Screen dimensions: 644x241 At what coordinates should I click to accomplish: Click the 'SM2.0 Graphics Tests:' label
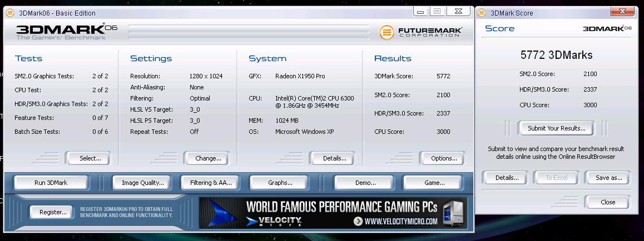pos(44,76)
